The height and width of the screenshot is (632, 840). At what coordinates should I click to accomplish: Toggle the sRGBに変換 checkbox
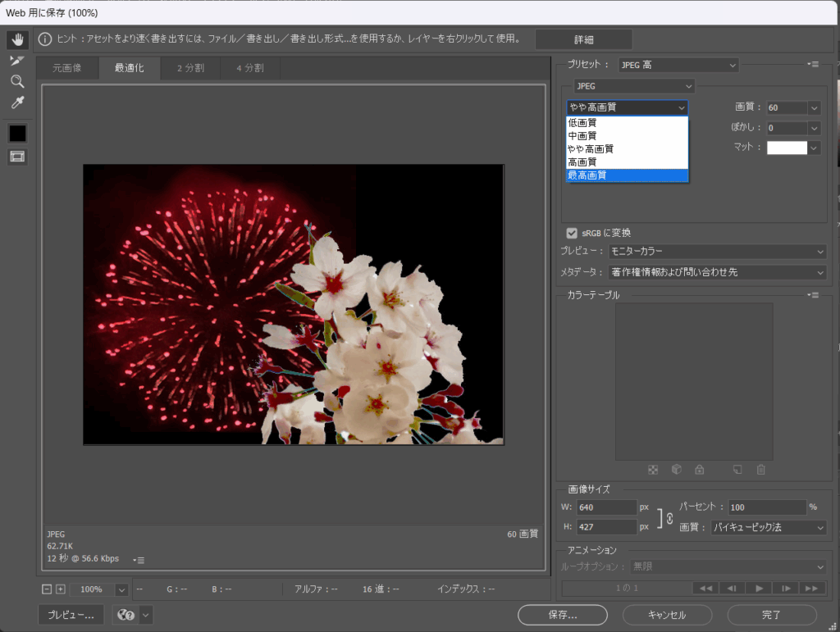click(x=572, y=233)
